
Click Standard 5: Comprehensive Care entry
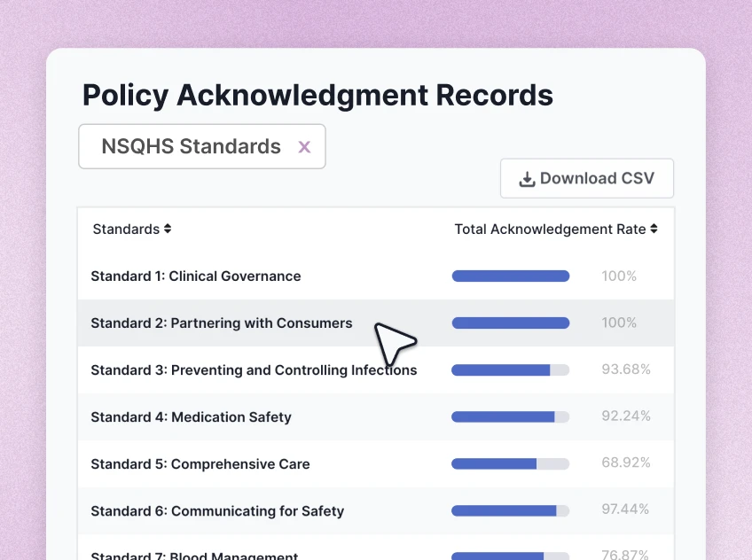(200, 463)
